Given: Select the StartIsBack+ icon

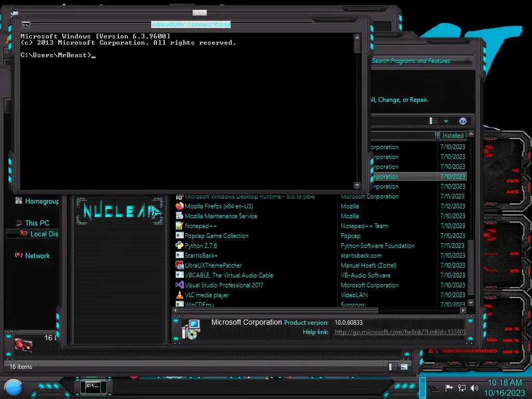Looking at the screenshot, I should [x=179, y=255].
